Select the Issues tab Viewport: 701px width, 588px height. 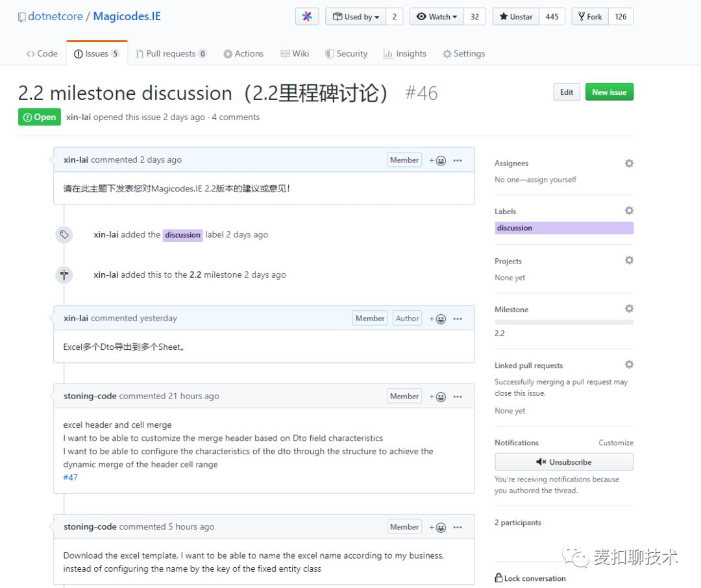[x=97, y=54]
